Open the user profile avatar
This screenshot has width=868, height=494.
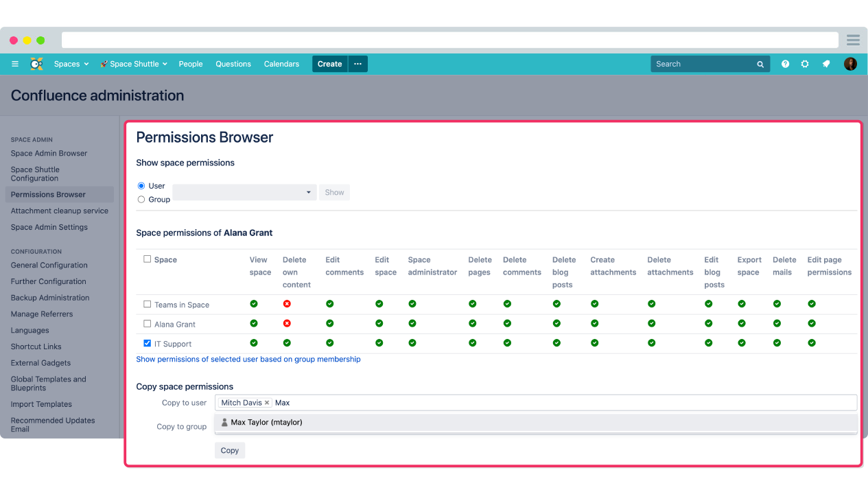point(850,64)
